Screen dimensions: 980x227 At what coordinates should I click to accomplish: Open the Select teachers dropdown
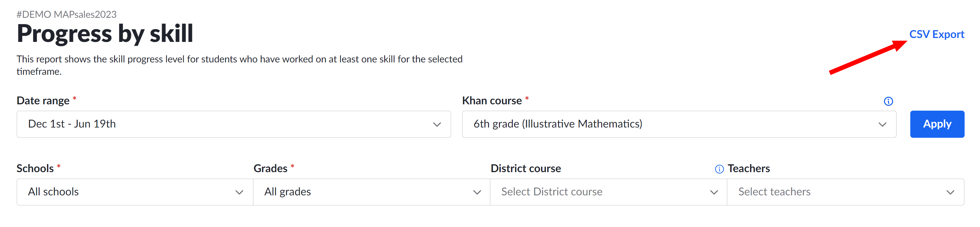[x=846, y=192]
